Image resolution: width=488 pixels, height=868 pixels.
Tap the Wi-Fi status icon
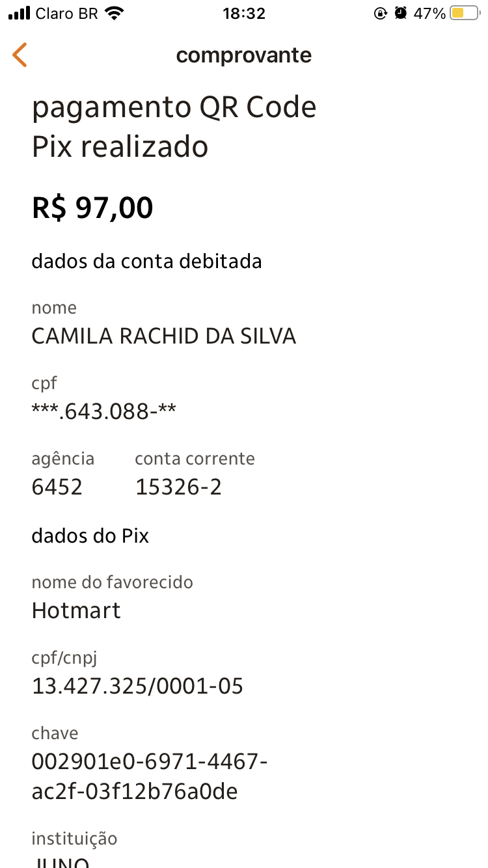115,13
